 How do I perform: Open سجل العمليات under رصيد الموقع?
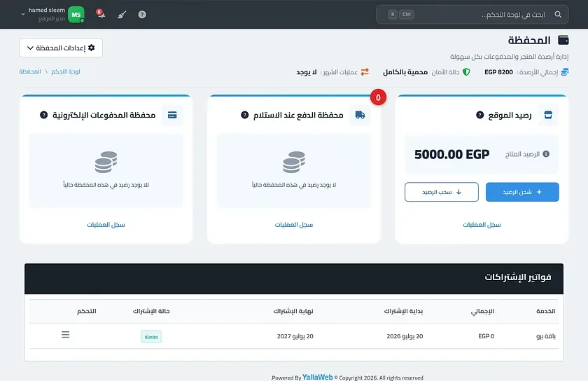click(482, 225)
